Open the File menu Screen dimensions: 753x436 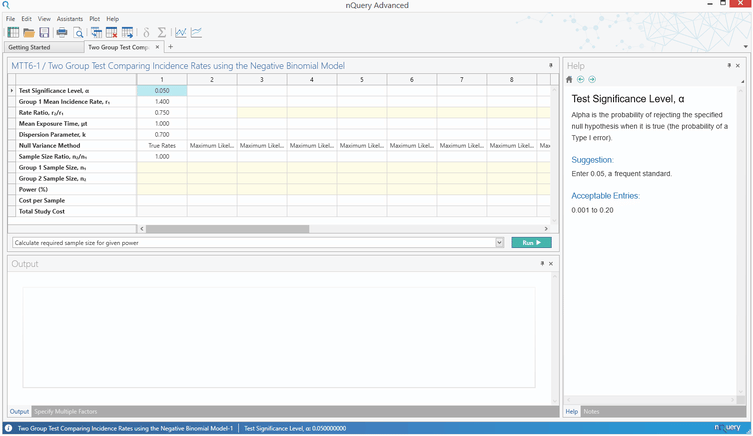tap(11, 19)
